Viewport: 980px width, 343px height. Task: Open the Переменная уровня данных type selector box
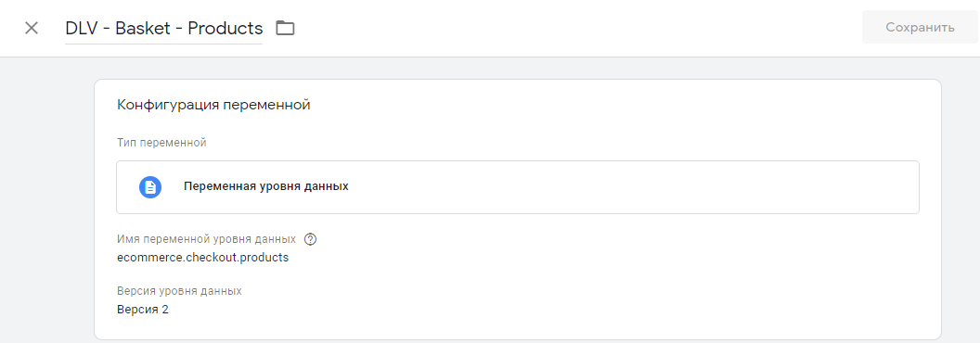(518, 187)
